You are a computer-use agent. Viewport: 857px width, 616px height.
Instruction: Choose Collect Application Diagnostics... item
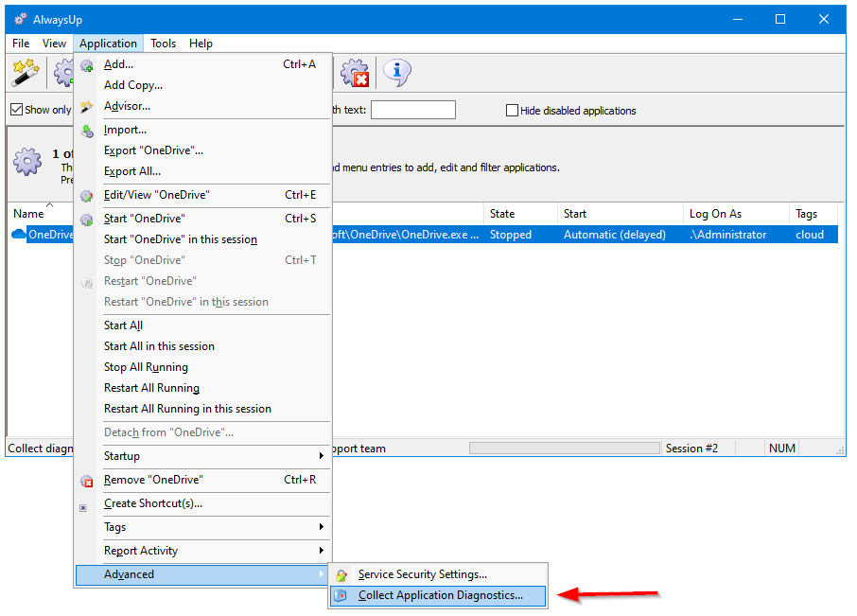438,596
